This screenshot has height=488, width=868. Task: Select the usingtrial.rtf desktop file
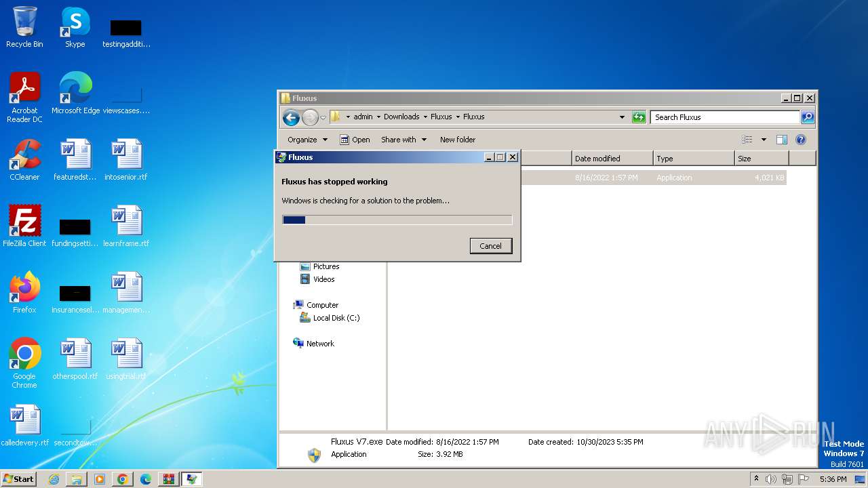(126, 359)
